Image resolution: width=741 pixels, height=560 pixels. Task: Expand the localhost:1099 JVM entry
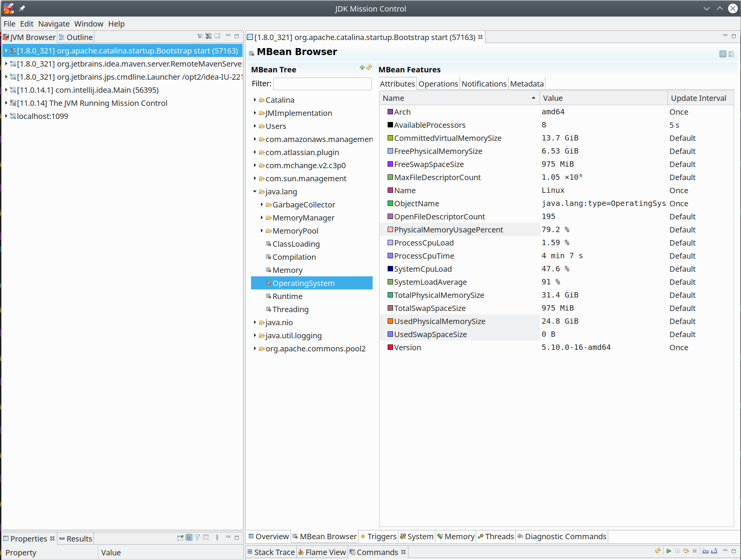click(x=6, y=116)
